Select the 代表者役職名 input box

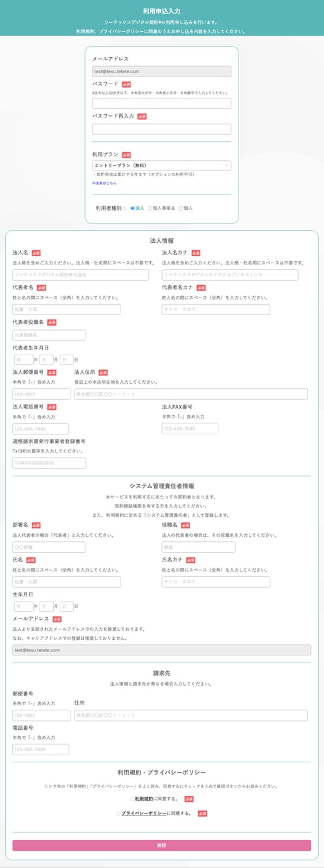(49, 335)
